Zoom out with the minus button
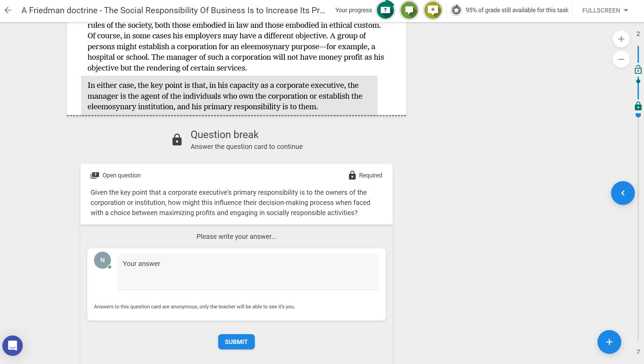 click(621, 59)
